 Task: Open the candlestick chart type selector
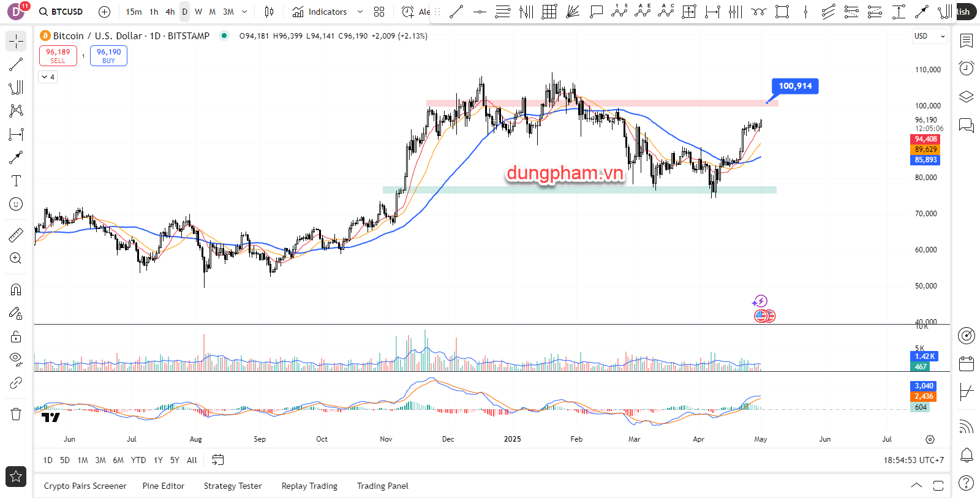269,12
